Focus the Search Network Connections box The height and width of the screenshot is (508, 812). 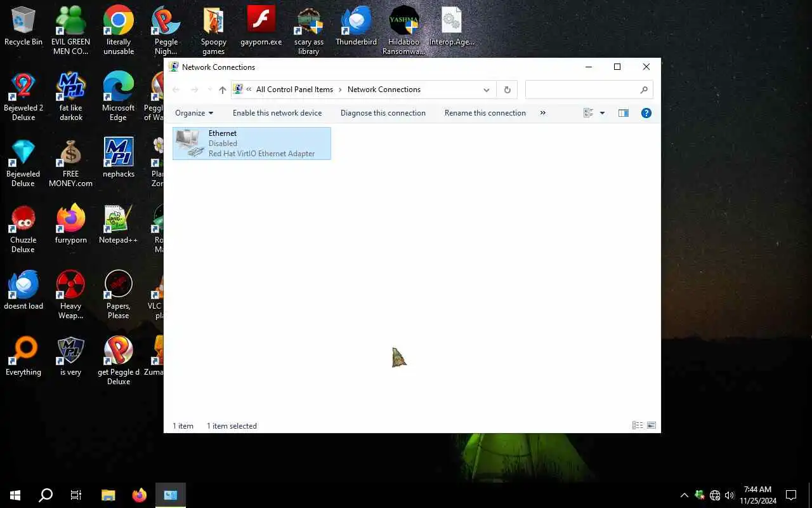pos(589,90)
